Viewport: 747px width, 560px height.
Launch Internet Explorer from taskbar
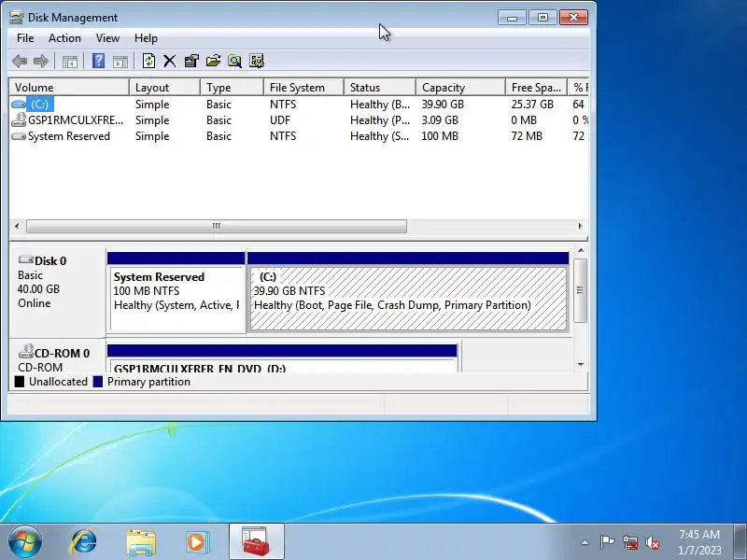click(84, 542)
